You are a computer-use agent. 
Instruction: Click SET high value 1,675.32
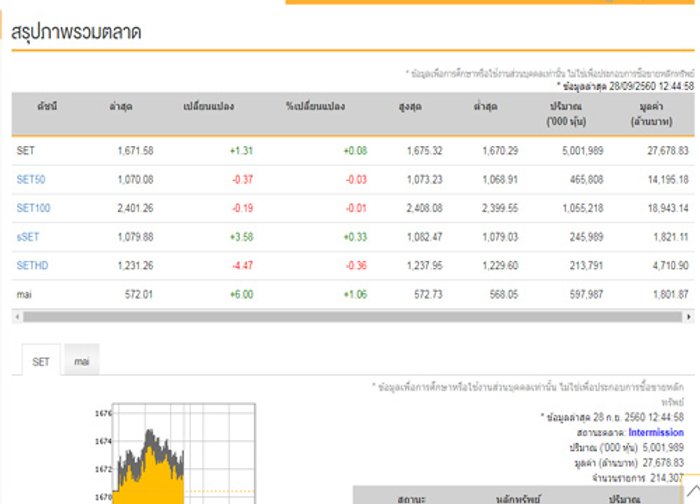coord(425,151)
